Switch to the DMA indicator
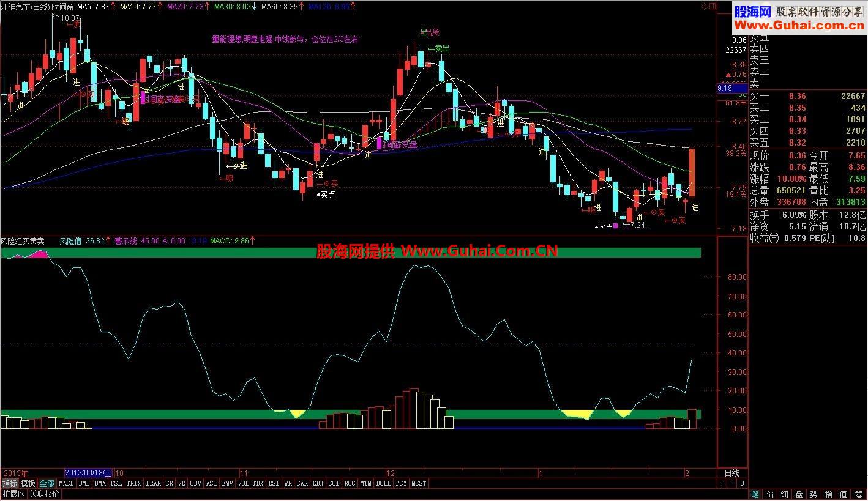Viewport: 868px width, 501px height. pyautogui.click(x=100, y=483)
